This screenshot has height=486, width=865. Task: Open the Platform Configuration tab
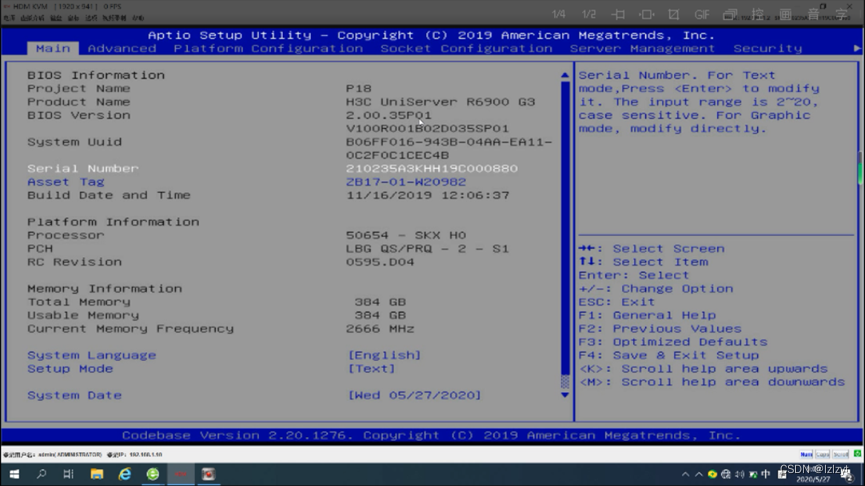pos(268,49)
